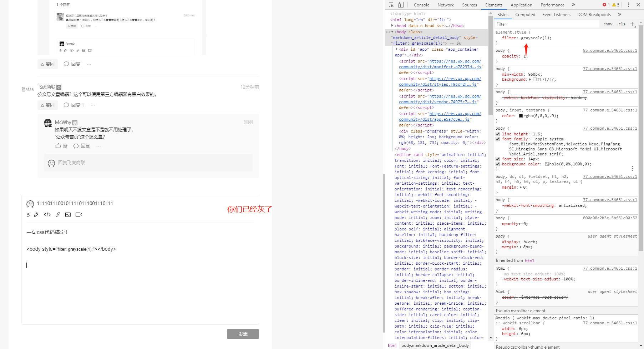The image size is (644, 349).
Task: Open the three-dot menu in body style rule
Action: (632, 168)
